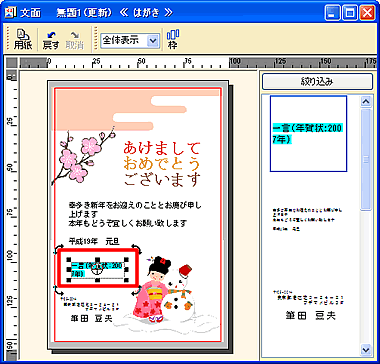Select the 筆田 豆夫 sender thumbnail in side panel
This screenshot has height=364, width=380.
(308, 306)
